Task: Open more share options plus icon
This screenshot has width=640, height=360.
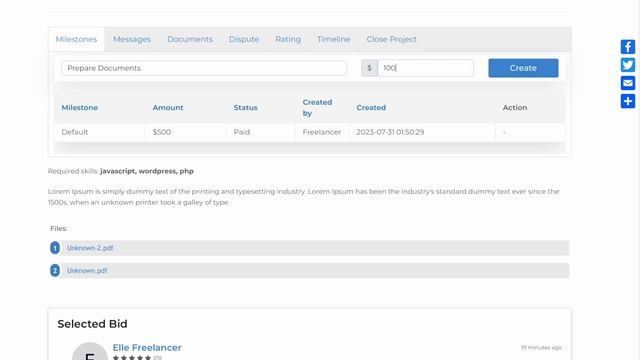Action: pos(628,101)
